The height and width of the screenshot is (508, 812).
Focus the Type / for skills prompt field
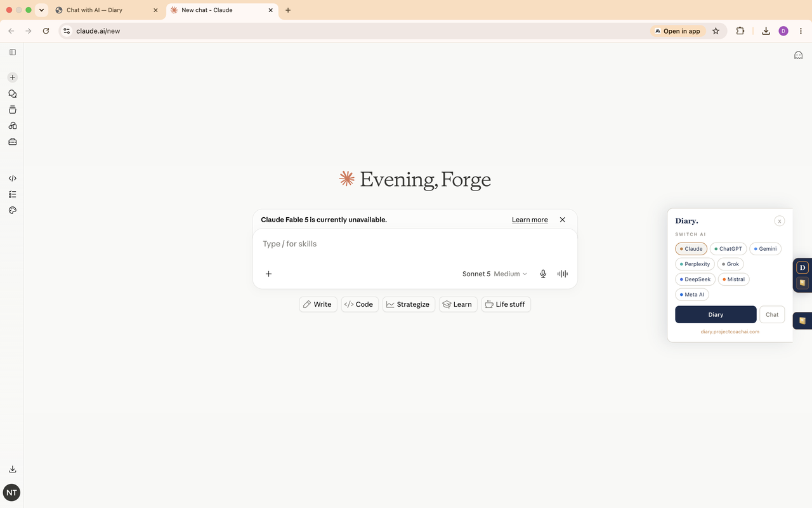415,244
